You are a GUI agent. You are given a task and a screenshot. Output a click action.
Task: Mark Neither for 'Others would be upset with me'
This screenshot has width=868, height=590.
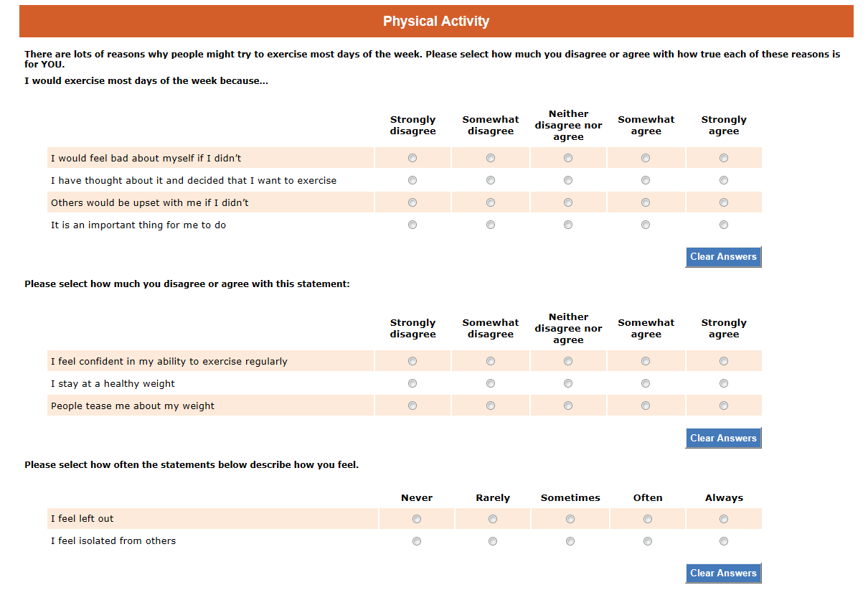pyautogui.click(x=568, y=202)
